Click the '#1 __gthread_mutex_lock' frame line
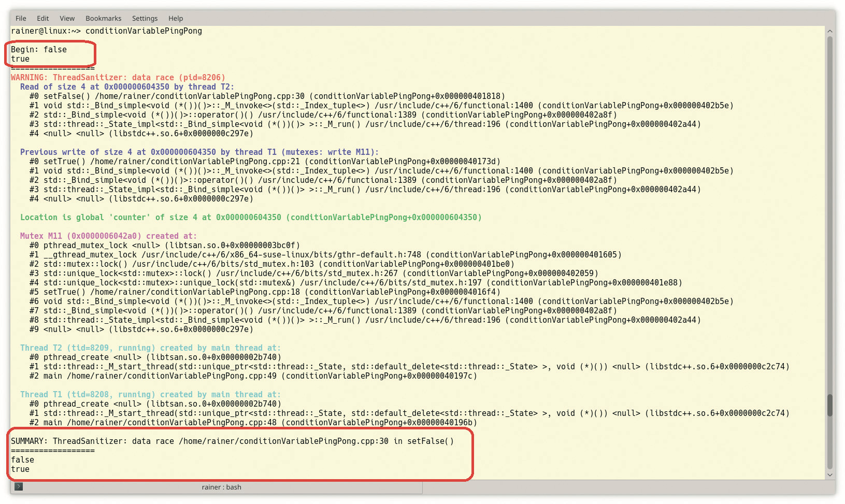The width and height of the screenshot is (845, 504). coord(325,254)
